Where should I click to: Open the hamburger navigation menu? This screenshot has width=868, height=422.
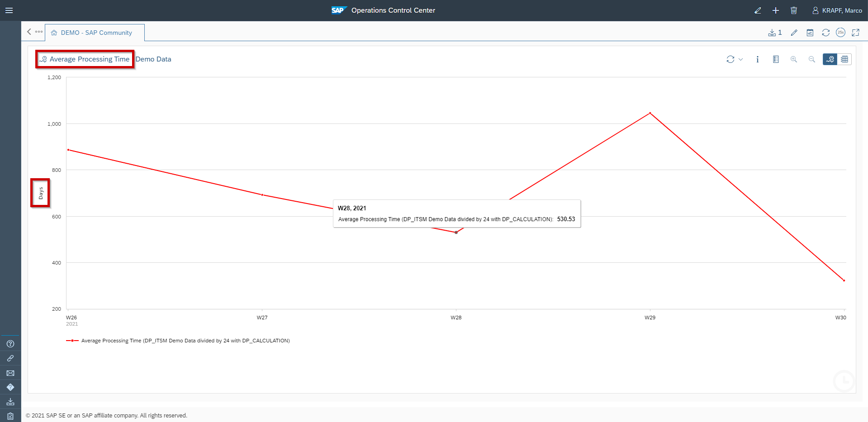pos(9,10)
